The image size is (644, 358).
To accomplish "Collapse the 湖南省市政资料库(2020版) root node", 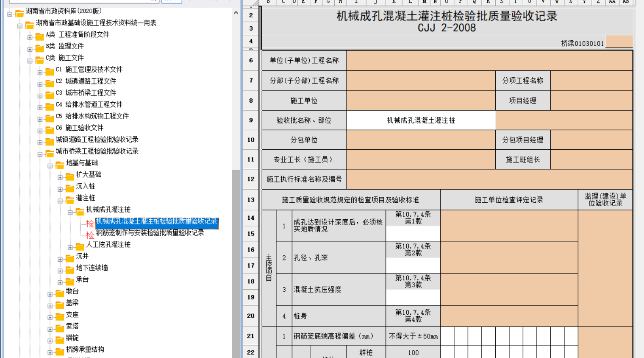I will pyautogui.click(x=10, y=14).
